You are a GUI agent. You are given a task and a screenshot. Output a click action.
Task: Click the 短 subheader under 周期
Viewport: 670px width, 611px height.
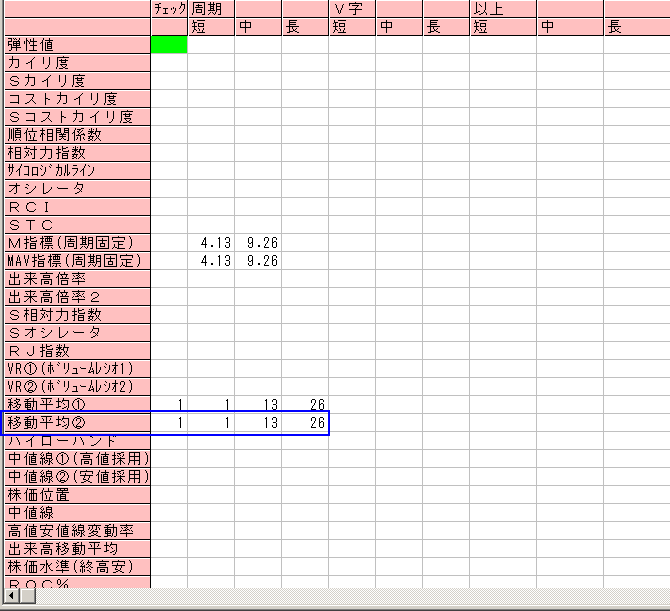click(x=211, y=27)
